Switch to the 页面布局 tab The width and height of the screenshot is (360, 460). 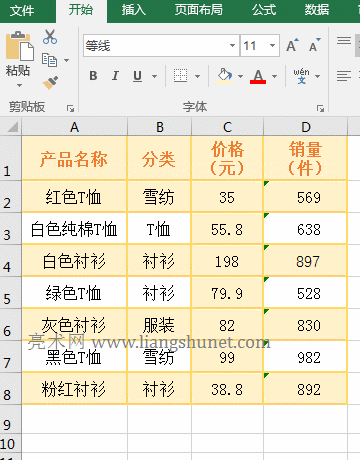click(x=199, y=10)
